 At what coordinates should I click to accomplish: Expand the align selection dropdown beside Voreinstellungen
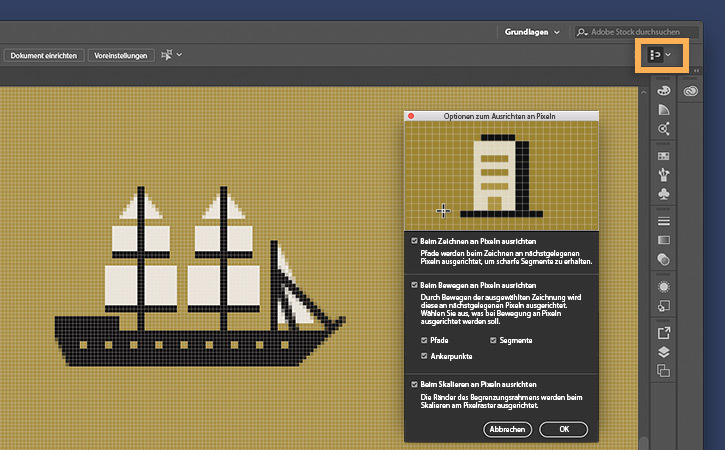[179, 55]
